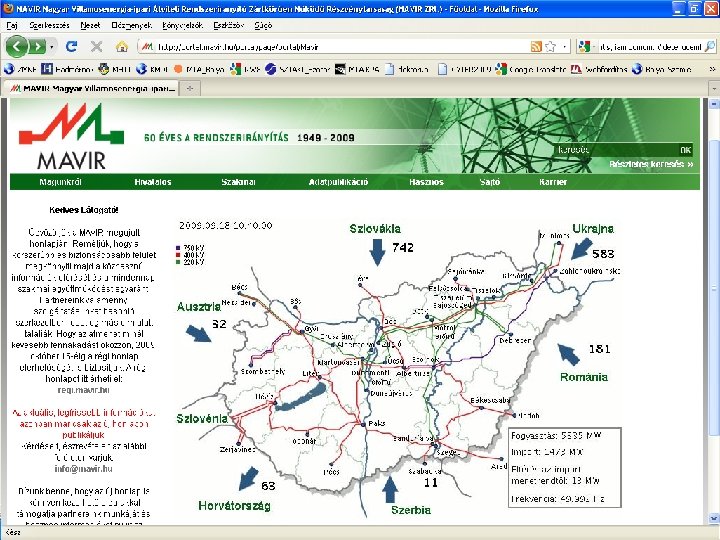Viewport: 720px width, 540px height.
Task: Reload the page with the refresh icon
Action: (71, 46)
